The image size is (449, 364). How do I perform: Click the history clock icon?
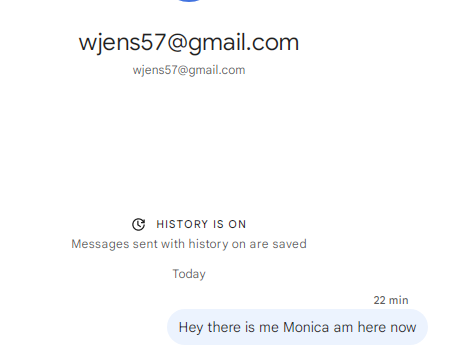pyautogui.click(x=138, y=224)
